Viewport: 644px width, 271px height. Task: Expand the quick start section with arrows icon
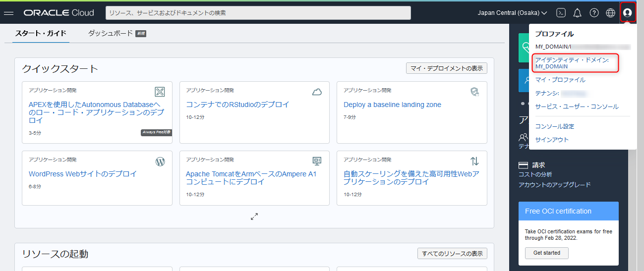[x=254, y=217]
